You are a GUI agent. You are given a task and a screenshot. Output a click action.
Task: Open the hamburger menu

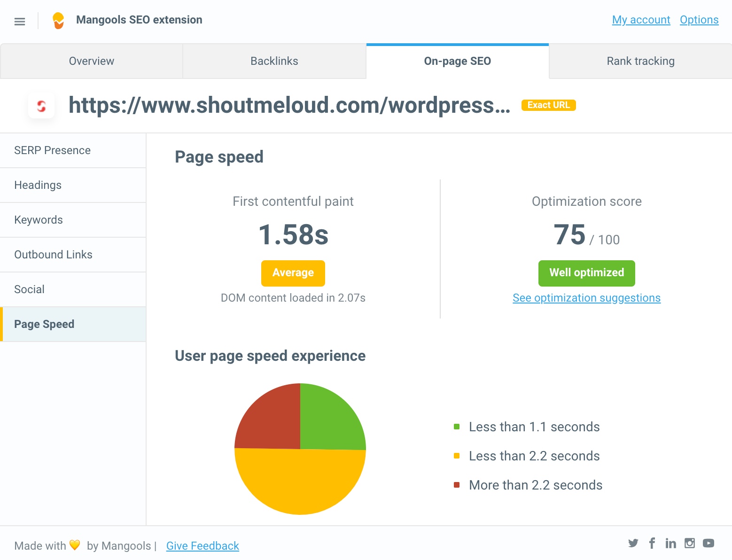tap(20, 22)
